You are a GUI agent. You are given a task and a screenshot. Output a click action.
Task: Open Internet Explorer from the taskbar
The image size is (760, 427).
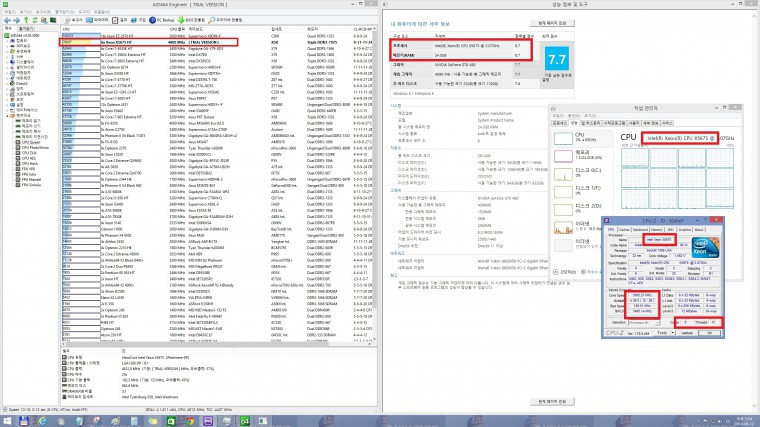click(42, 421)
